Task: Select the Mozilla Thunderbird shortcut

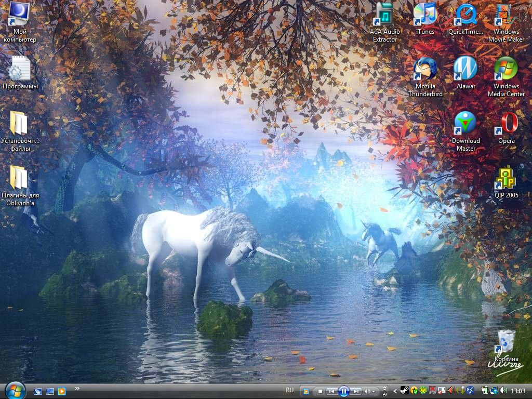Action: (x=425, y=77)
